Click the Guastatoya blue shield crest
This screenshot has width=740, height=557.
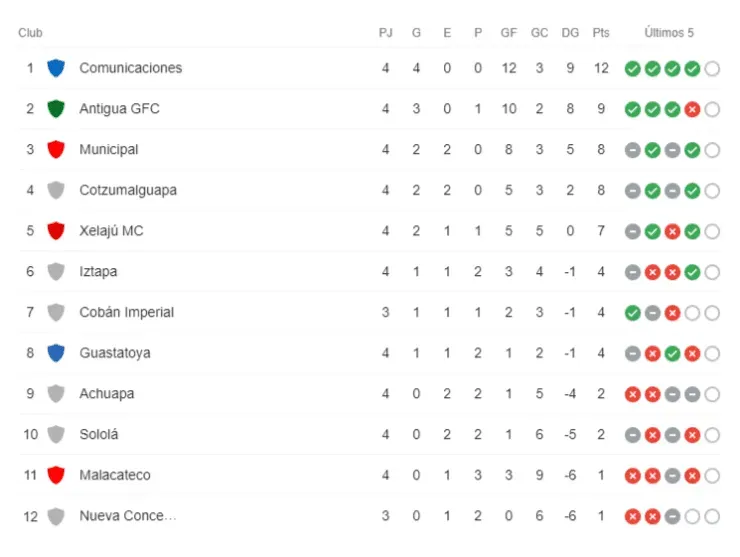(56, 353)
